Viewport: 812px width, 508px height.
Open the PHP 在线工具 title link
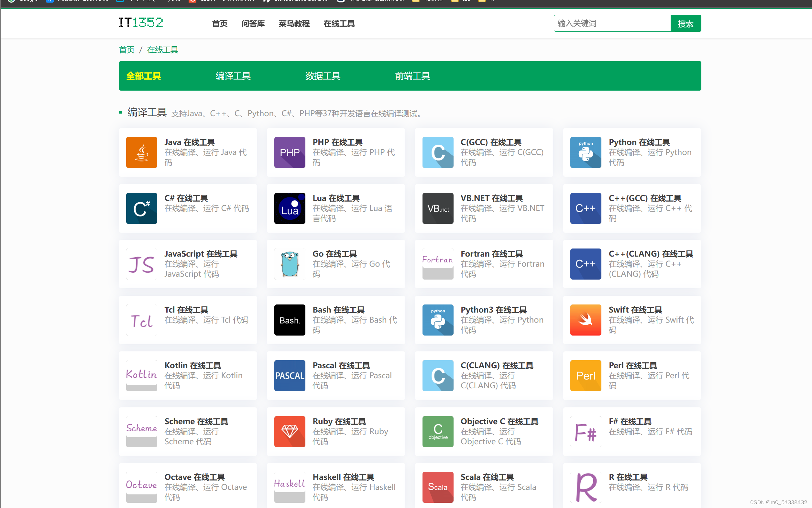[337, 142]
